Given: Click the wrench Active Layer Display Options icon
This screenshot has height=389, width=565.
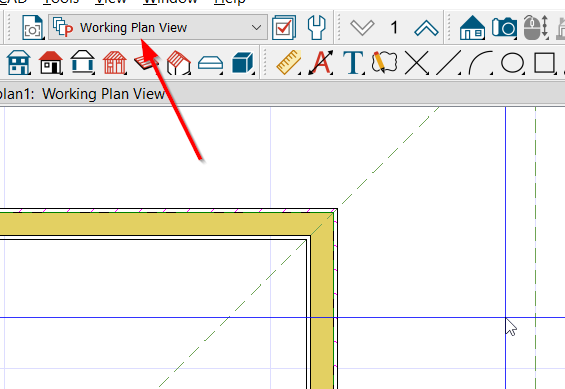Looking at the screenshot, I should (x=316, y=27).
